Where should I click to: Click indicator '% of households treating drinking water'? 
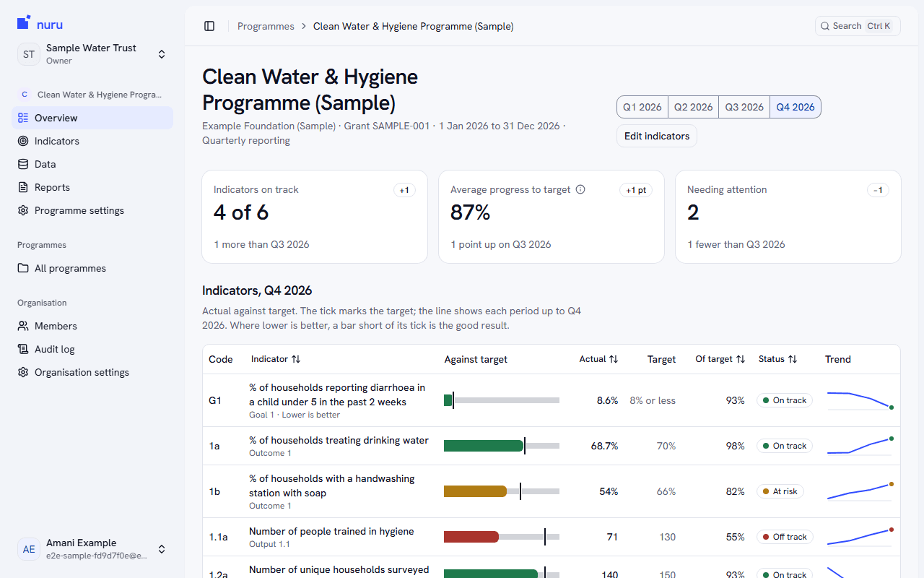tap(339, 440)
